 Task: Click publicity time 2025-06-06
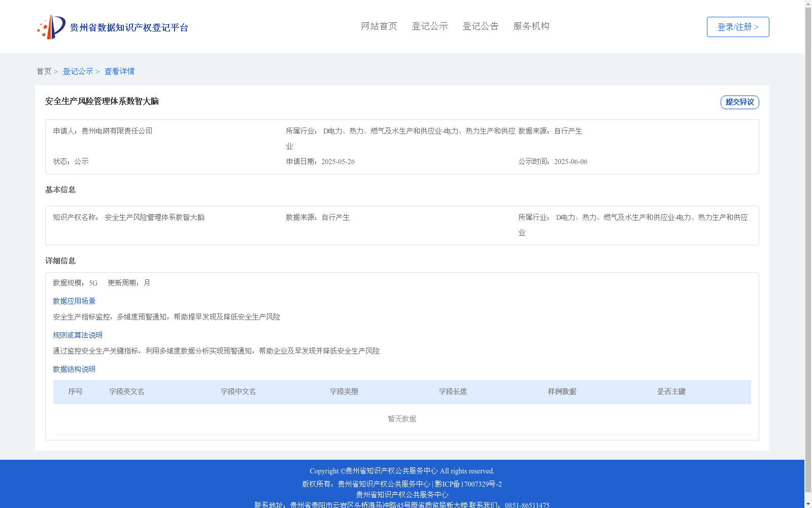click(570, 162)
